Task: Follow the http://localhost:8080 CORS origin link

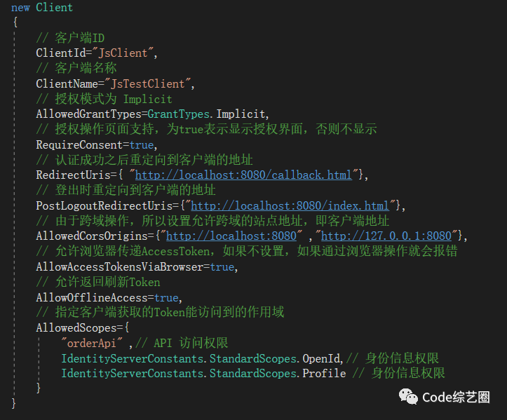Action: (231, 236)
